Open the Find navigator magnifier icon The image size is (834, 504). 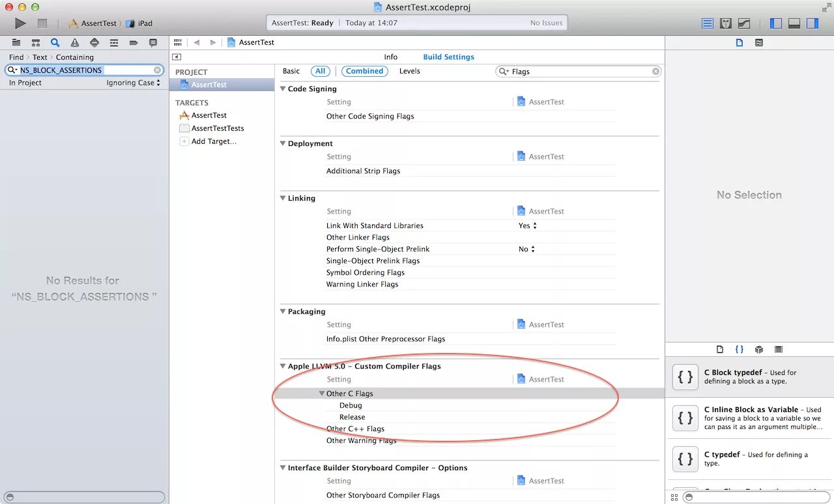click(55, 43)
